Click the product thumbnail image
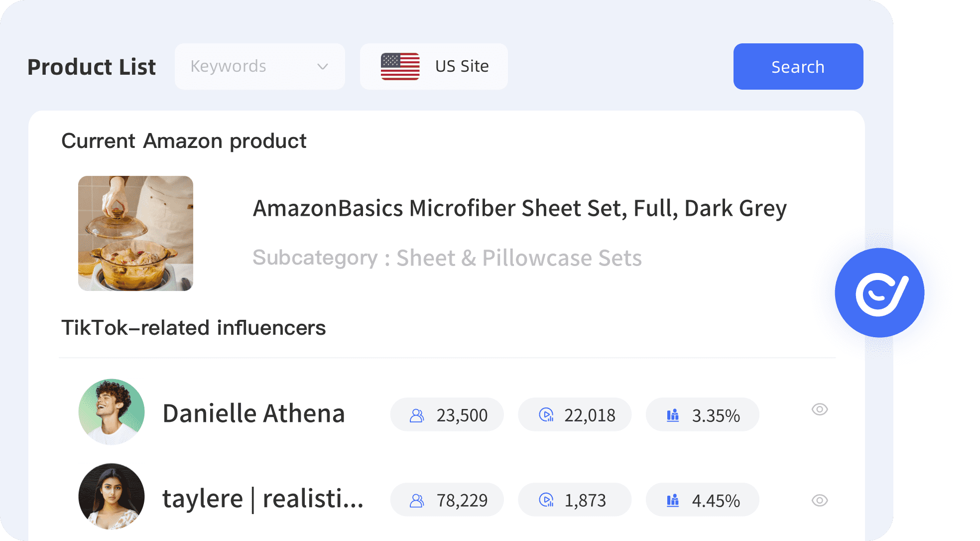 (135, 233)
